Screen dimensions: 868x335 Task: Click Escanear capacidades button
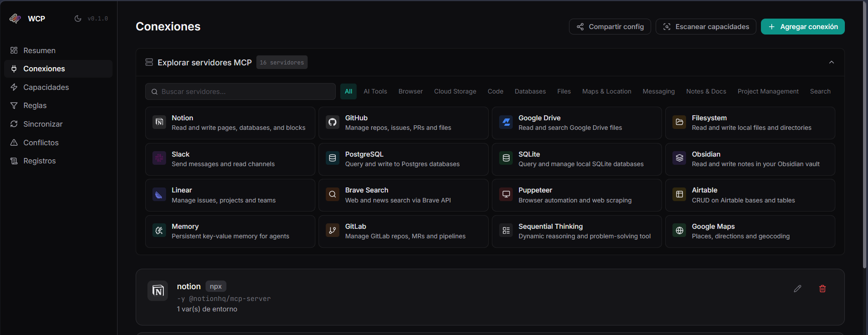click(x=706, y=27)
